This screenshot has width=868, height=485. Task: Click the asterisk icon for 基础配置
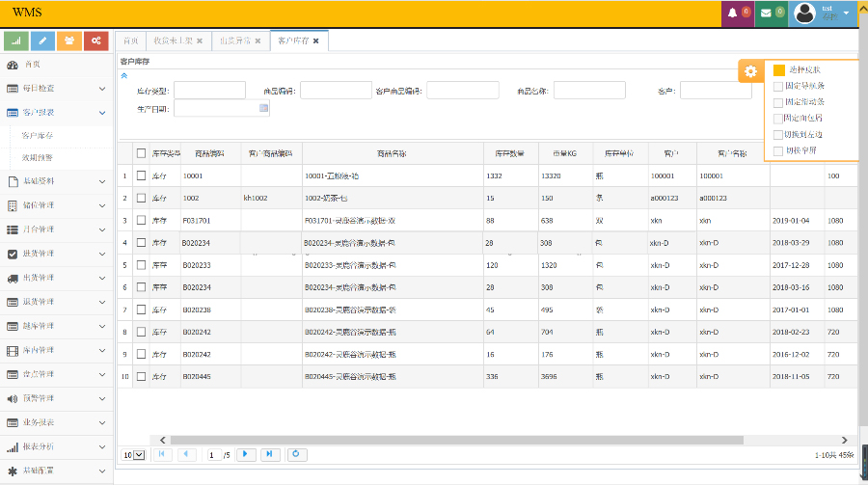click(13, 472)
